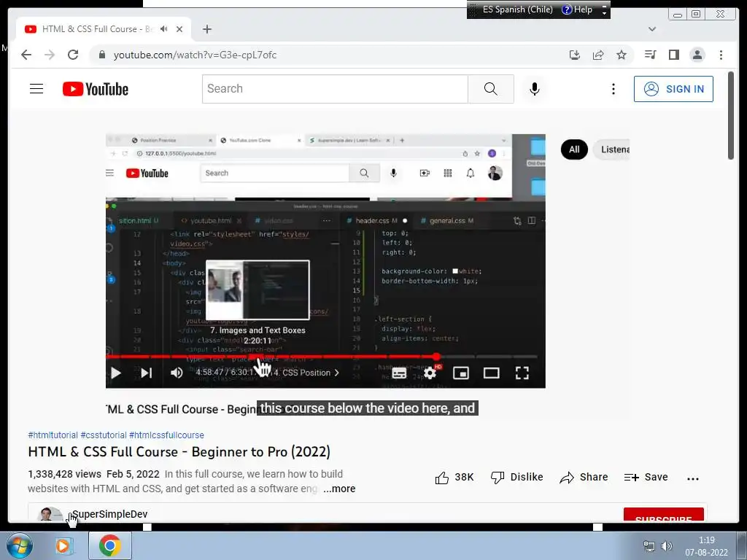Share the video
The height and width of the screenshot is (560, 747).
[x=584, y=477]
